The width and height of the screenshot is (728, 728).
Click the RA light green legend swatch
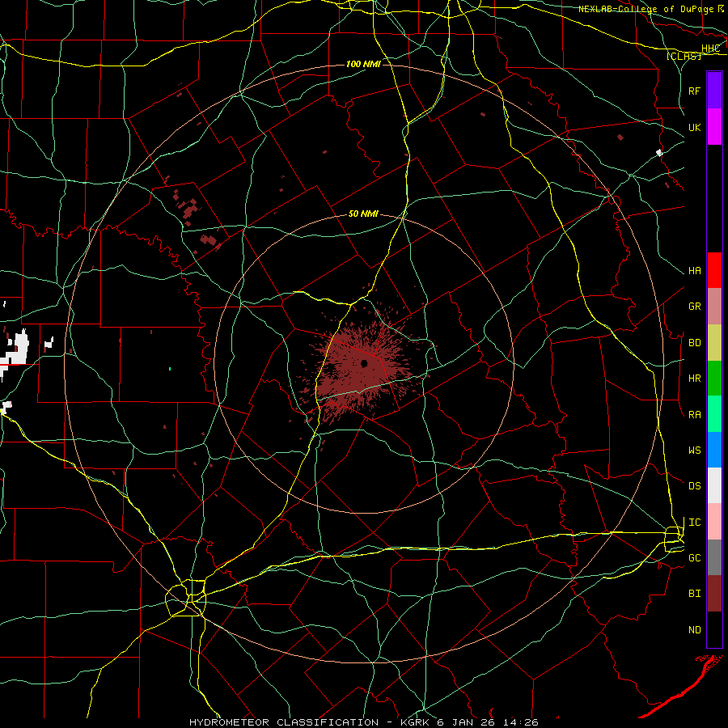pyautogui.click(x=714, y=414)
